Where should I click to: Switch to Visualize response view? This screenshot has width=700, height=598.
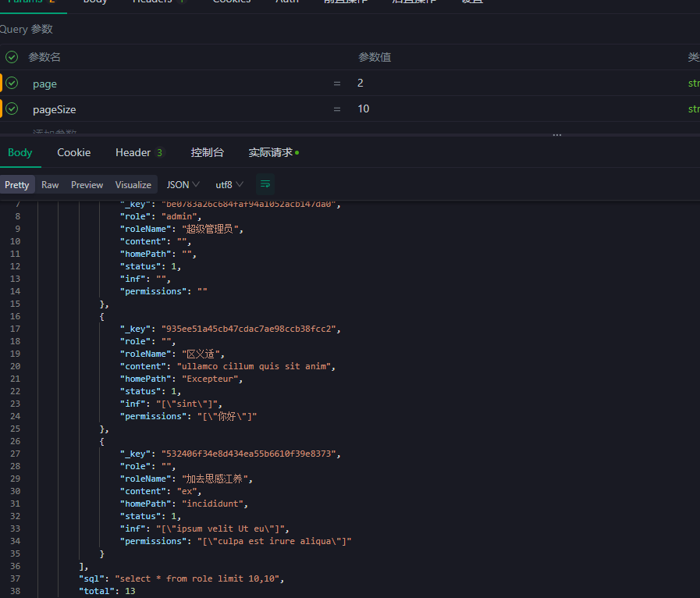[x=133, y=185]
